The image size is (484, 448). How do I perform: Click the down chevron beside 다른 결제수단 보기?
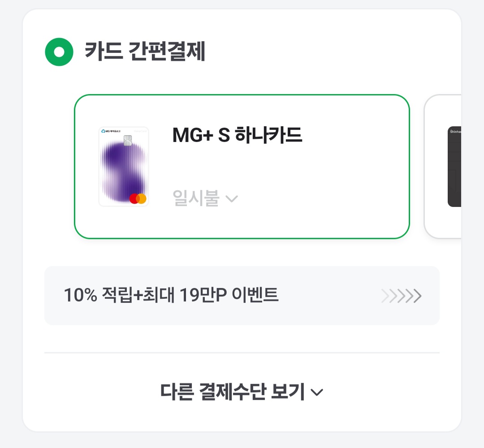(317, 393)
